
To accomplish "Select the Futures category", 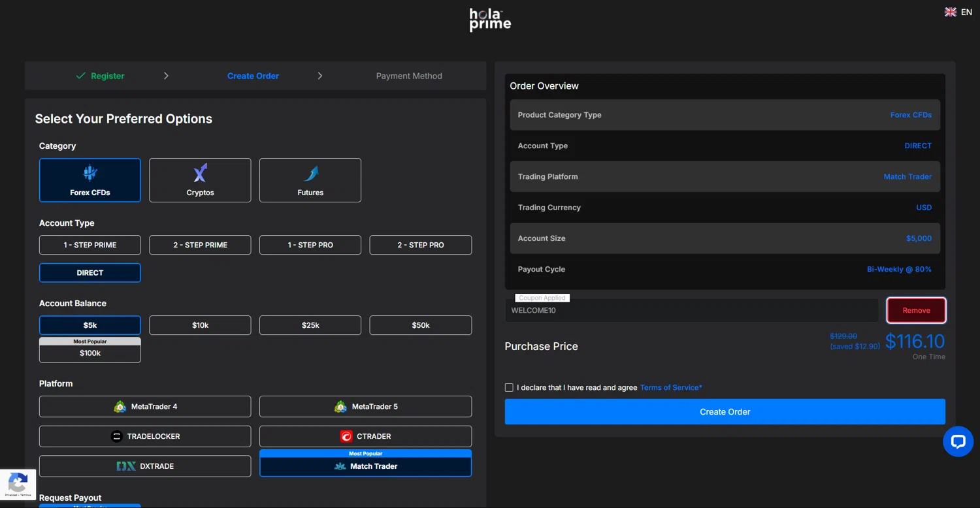I will pos(310,180).
